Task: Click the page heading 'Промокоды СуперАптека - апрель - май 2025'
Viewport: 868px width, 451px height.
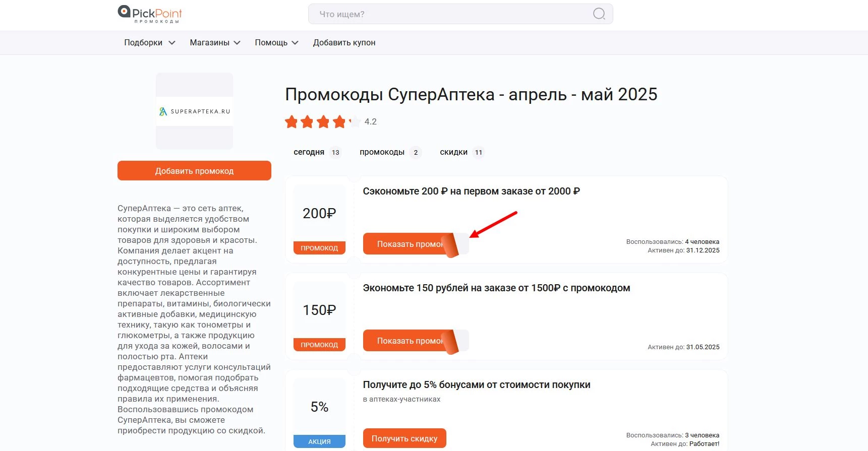Action: click(471, 94)
